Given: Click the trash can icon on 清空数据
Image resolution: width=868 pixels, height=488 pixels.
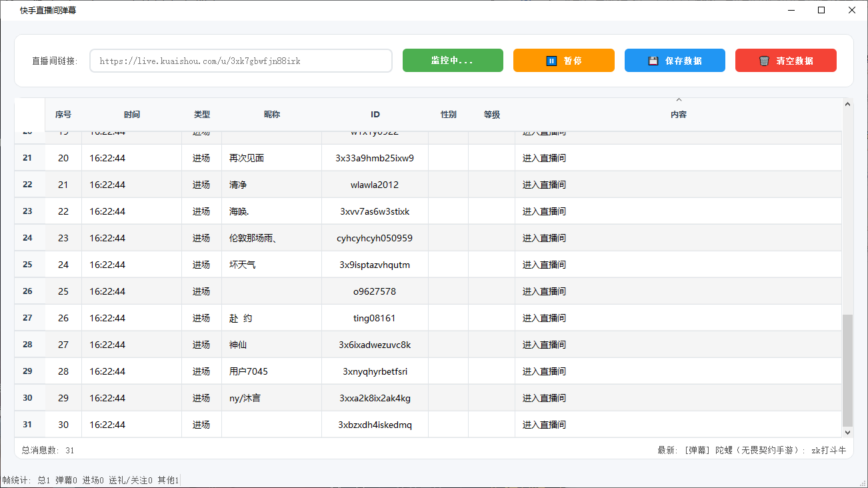Looking at the screenshot, I should pos(764,61).
